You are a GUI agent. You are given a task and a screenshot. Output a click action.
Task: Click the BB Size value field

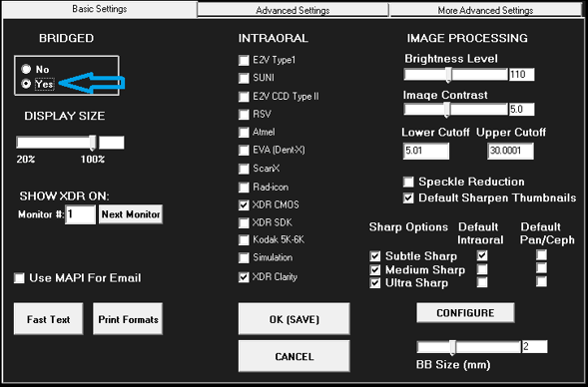(x=535, y=346)
